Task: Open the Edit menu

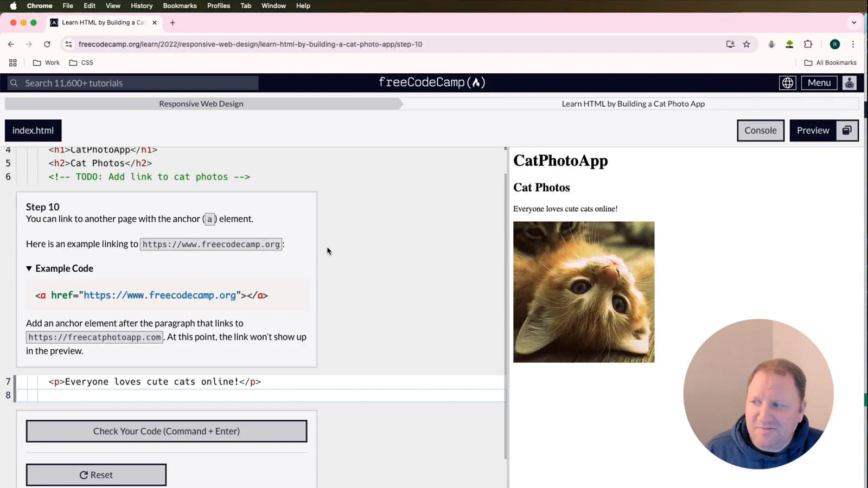Action: click(x=90, y=6)
